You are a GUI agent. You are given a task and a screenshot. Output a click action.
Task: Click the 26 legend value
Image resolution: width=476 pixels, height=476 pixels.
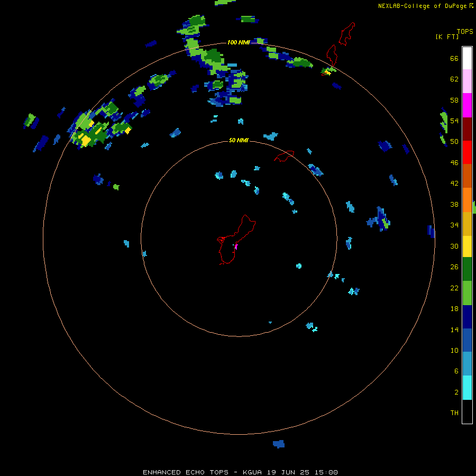(x=454, y=267)
